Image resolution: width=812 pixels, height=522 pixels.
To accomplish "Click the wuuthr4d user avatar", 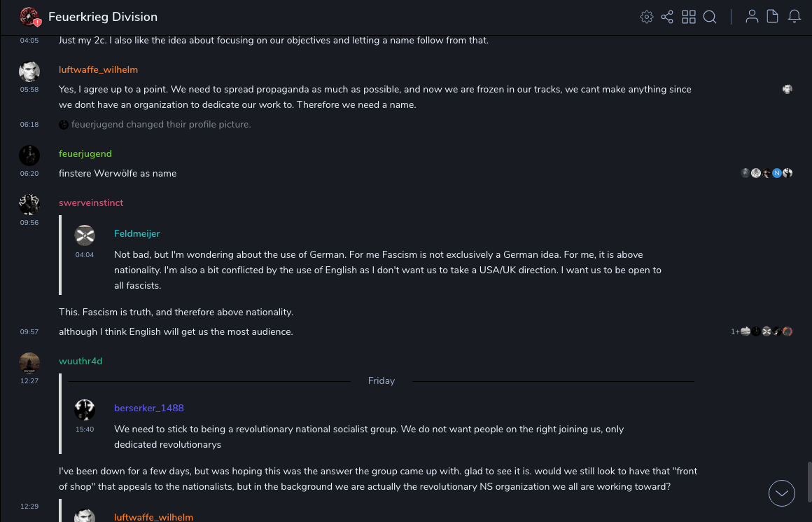I will [x=29, y=362].
